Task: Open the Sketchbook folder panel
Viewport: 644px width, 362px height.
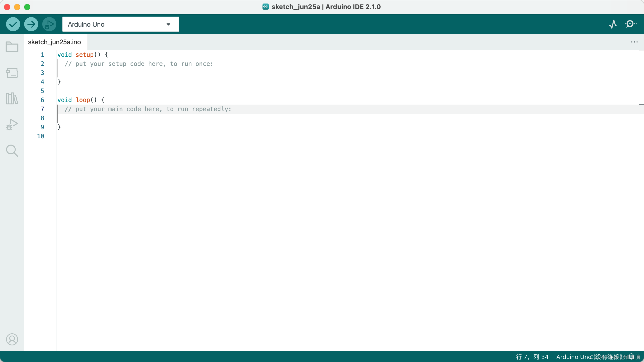Action: pos(12,47)
